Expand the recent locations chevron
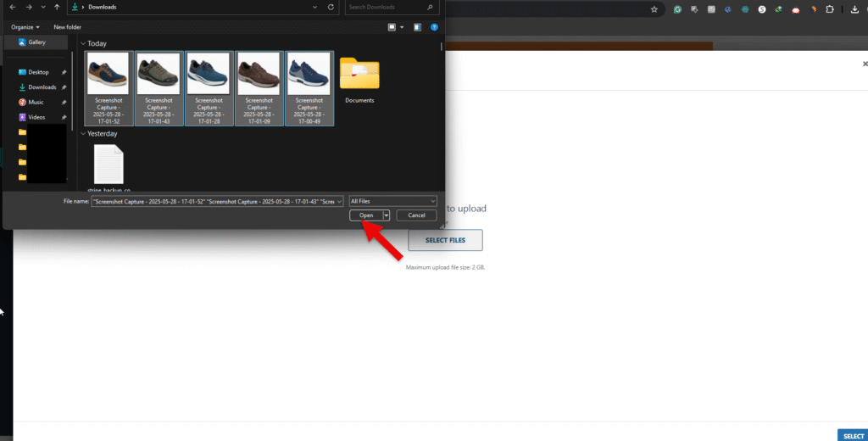 (42, 7)
